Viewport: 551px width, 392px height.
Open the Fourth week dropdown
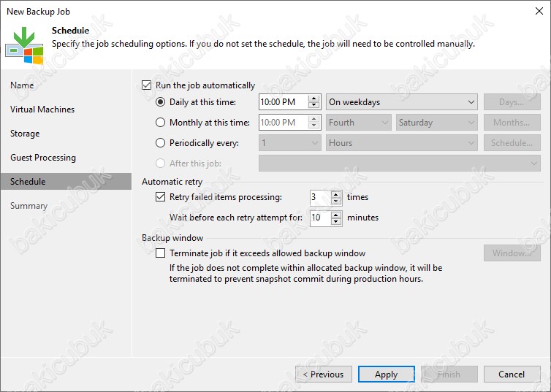[358, 123]
